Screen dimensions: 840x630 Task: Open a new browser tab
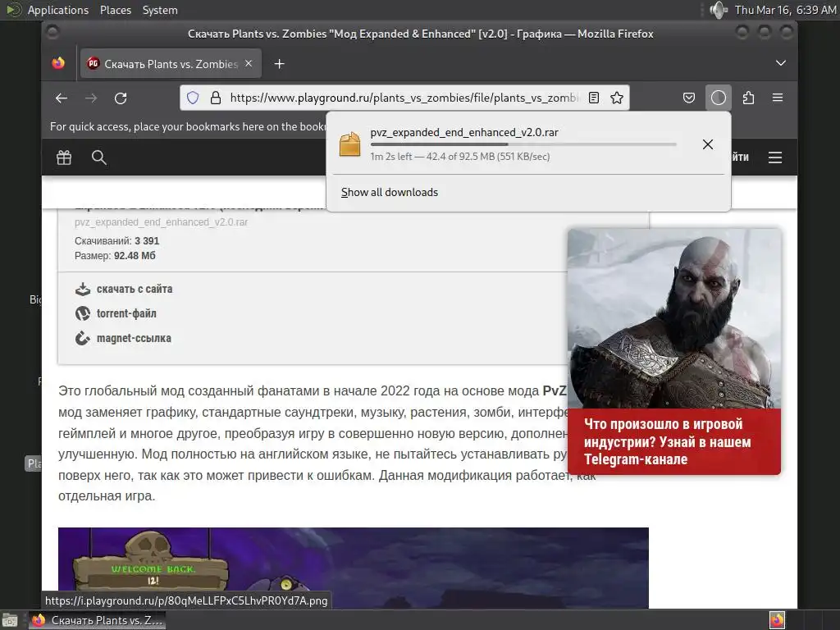click(x=279, y=64)
